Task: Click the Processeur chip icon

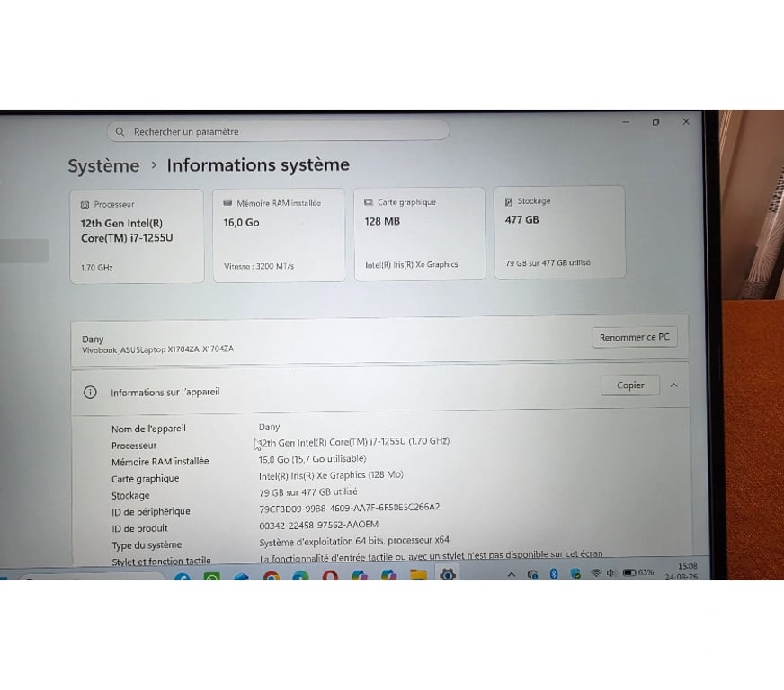Action: coord(85,205)
